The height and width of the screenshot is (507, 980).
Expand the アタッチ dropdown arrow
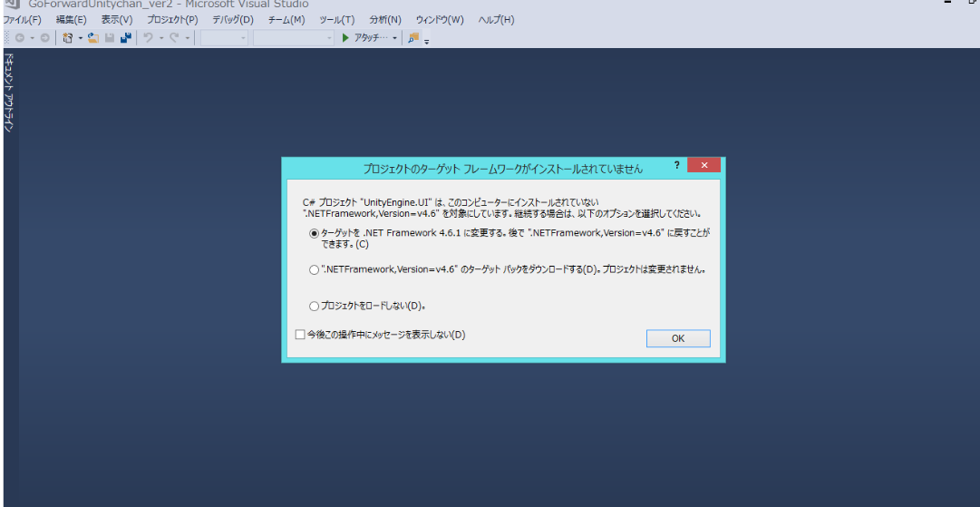[395, 38]
